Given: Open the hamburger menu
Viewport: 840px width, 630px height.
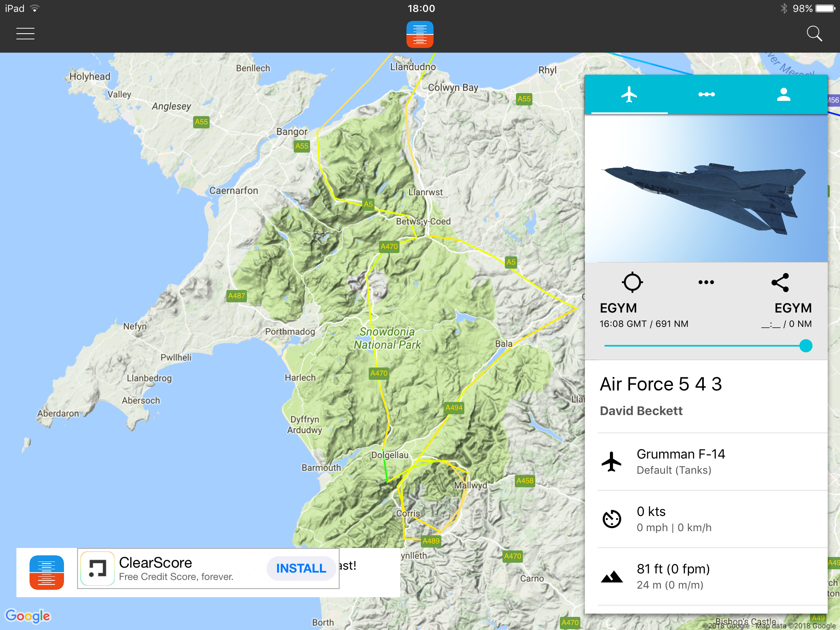Looking at the screenshot, I should click(x=25, y=34).
